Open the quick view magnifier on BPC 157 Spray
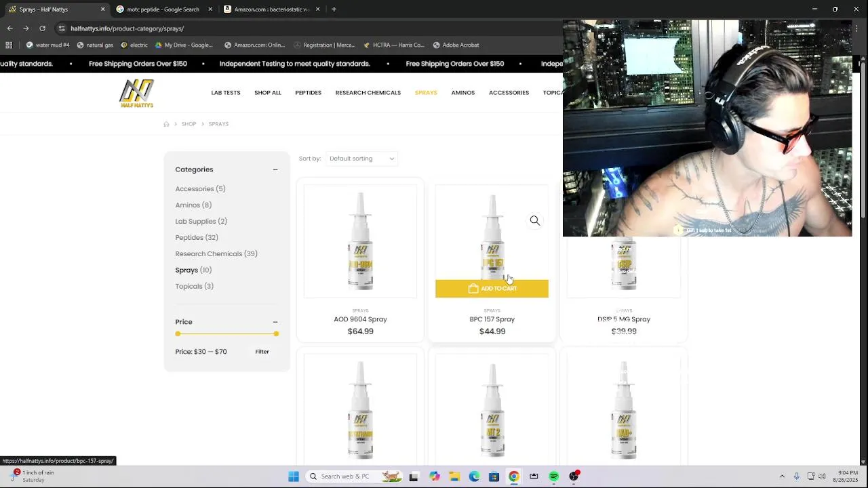This screenshot has height=488, width=868. pyautogui.click(x=535, y=220)
